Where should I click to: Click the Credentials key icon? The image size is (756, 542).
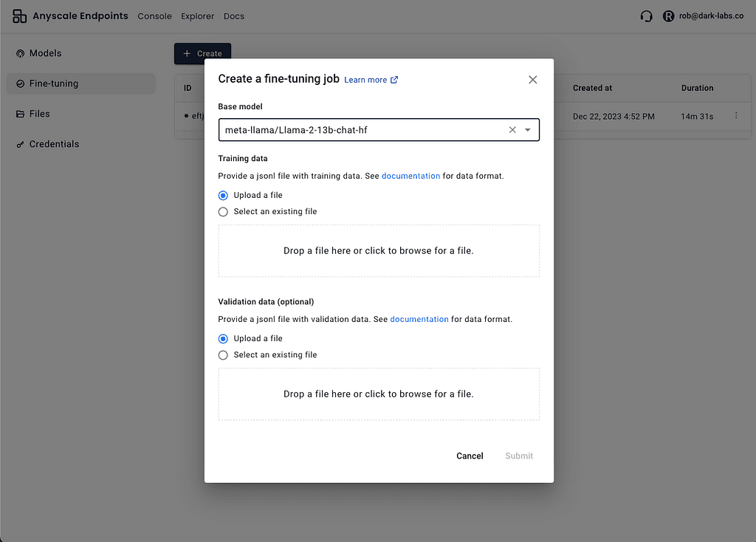click(x=20, y=145)
